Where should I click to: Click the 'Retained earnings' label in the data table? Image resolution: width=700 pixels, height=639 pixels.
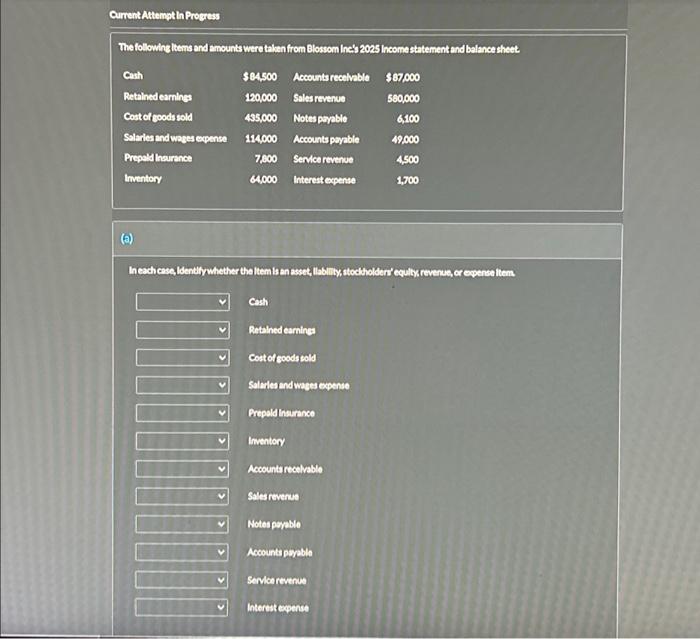(x=158, y=97)
